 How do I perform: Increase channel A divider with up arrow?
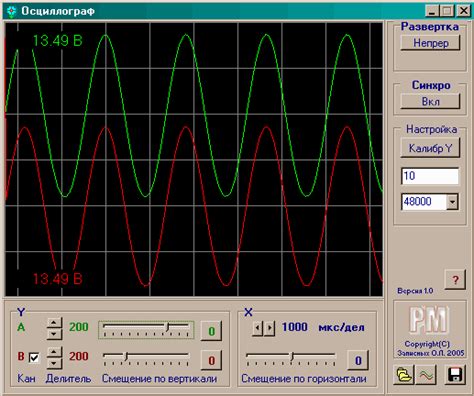pyautogui.click(x=54, y=323)
